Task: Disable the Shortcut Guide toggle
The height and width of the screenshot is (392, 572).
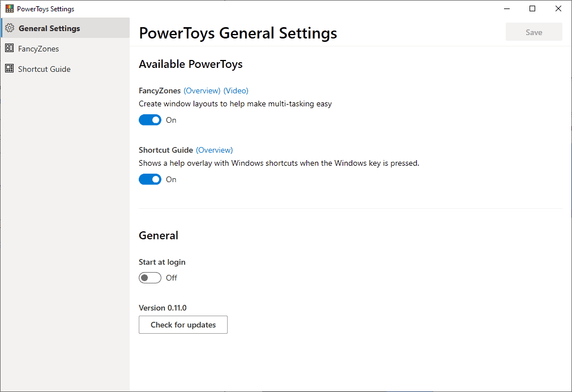Action: pos(150,179)
